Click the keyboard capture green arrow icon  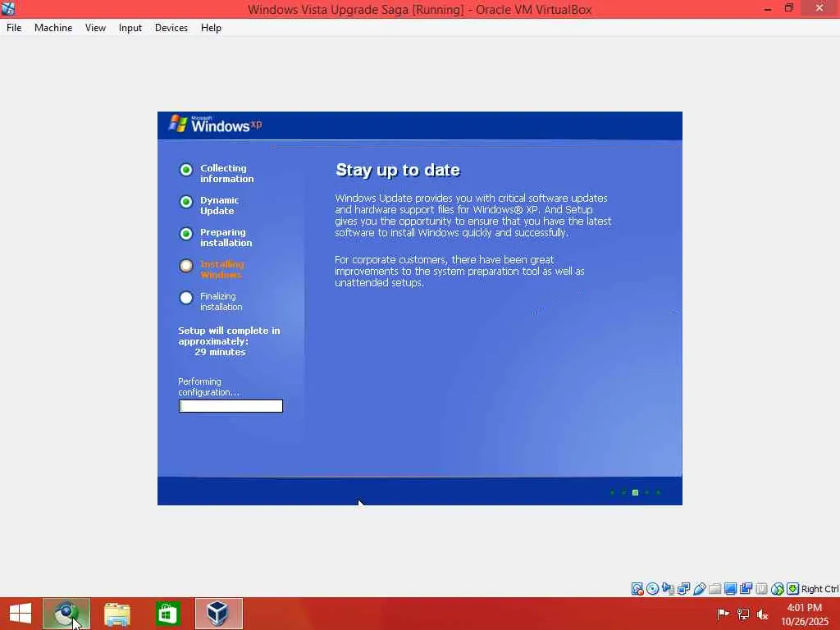pos(793,589)
